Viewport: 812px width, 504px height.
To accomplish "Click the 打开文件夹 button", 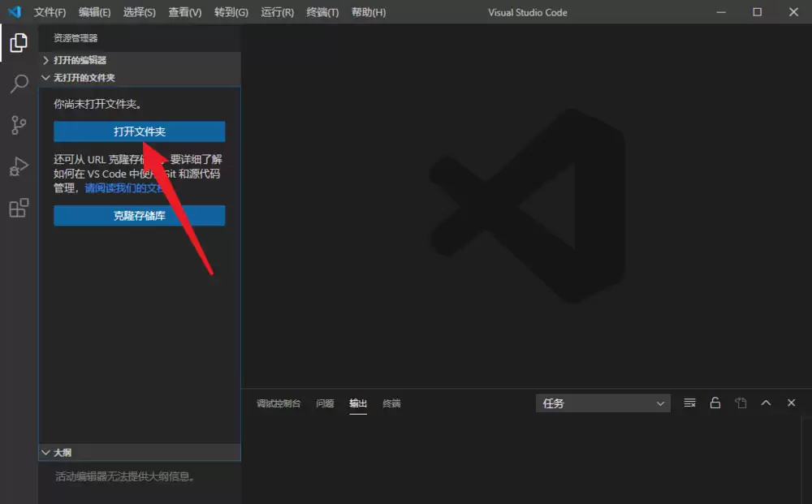I will 140,131.
